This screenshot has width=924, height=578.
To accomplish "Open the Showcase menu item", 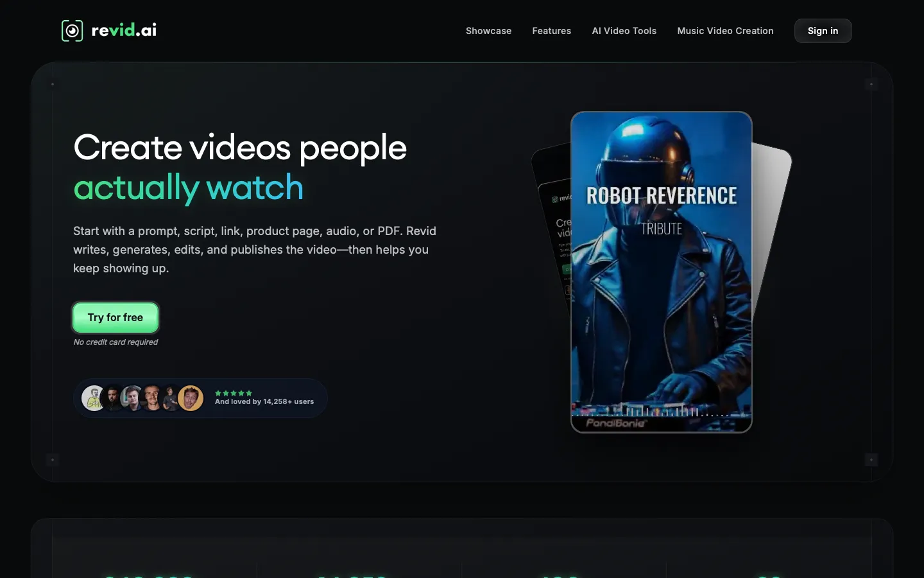I will click(488, 31).
